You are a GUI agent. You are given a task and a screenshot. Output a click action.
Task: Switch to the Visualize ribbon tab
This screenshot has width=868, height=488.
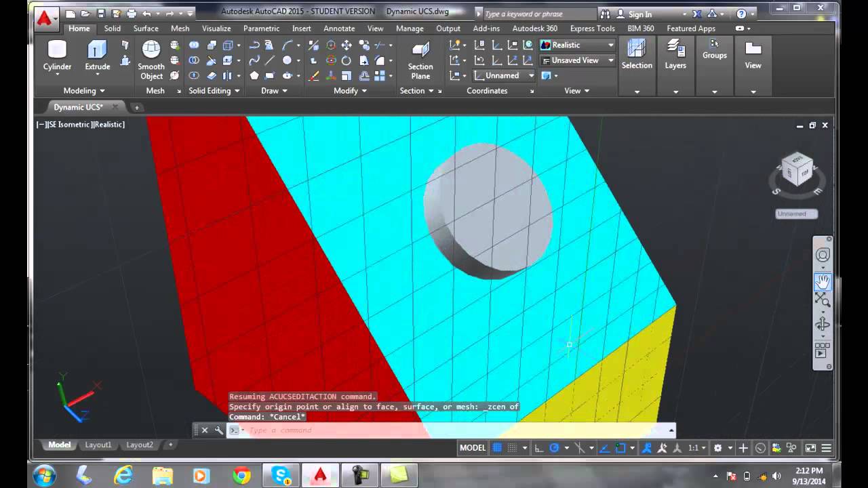pos(216,28)
